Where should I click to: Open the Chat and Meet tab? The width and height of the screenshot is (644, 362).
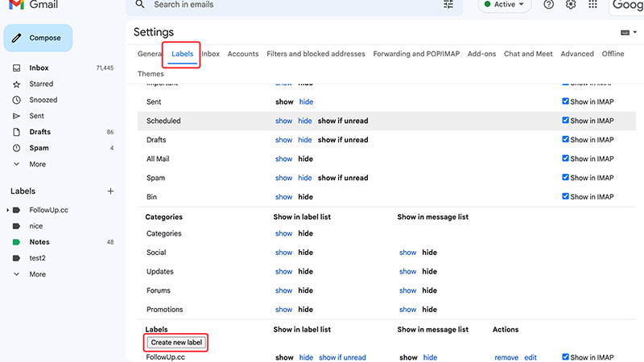point(528,54)
